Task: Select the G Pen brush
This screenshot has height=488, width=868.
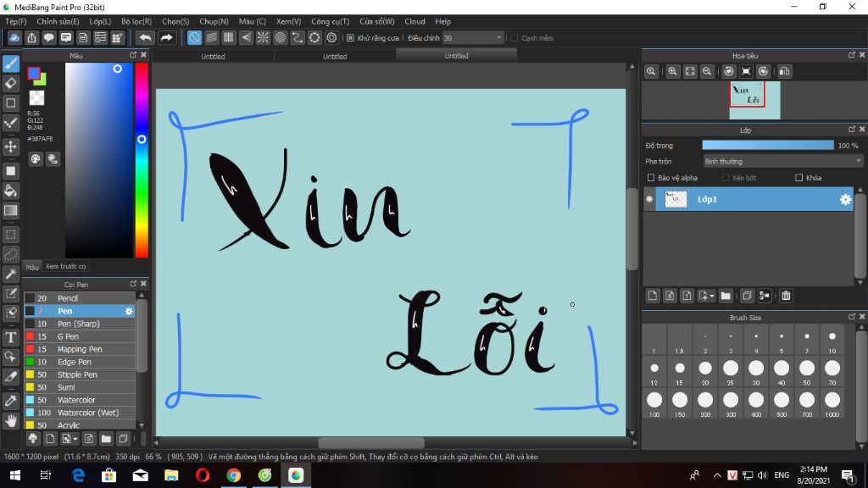Action: 79,336
